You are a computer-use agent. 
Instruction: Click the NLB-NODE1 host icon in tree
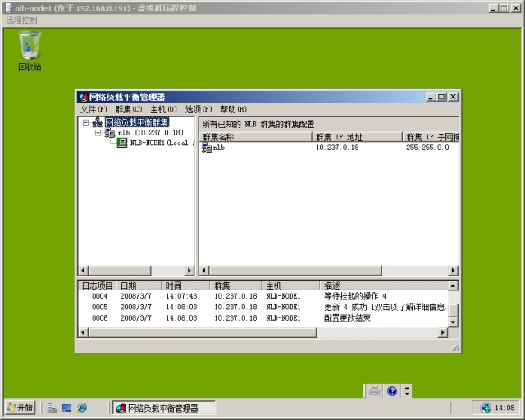tap(121, 143)
